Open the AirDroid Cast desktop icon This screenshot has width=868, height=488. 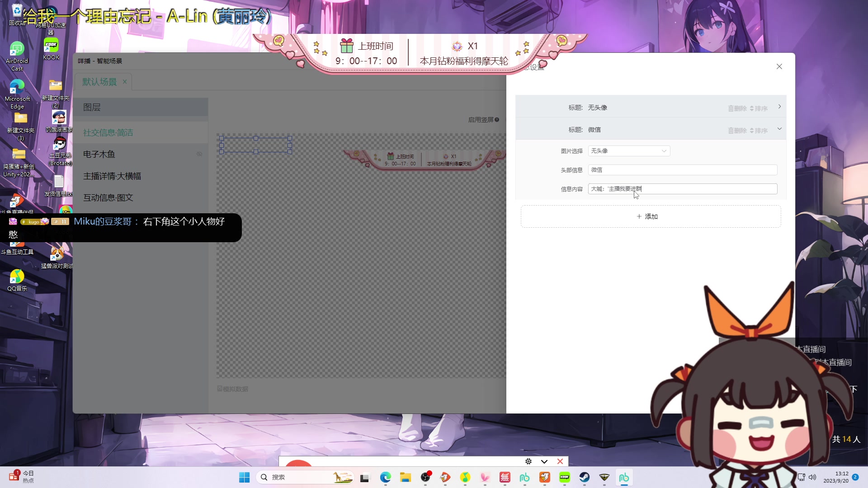17,56
